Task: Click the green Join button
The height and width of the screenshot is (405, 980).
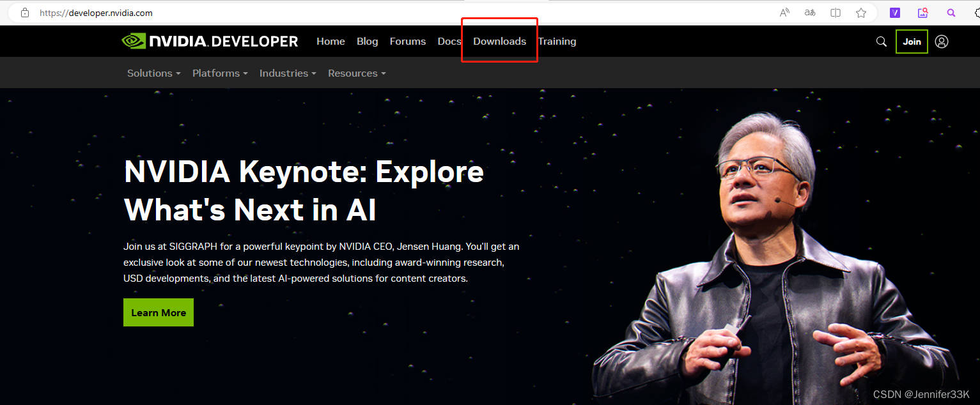Action: (912, 42)
